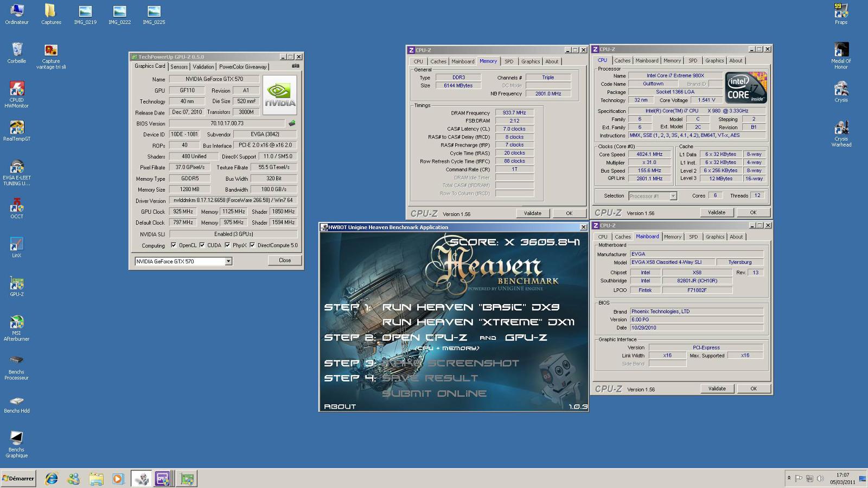Viewport: 868px width, 488px height.
Task: Toggle the PhysX checkbox in GPU-Z
Action: [x=227, y=245]
